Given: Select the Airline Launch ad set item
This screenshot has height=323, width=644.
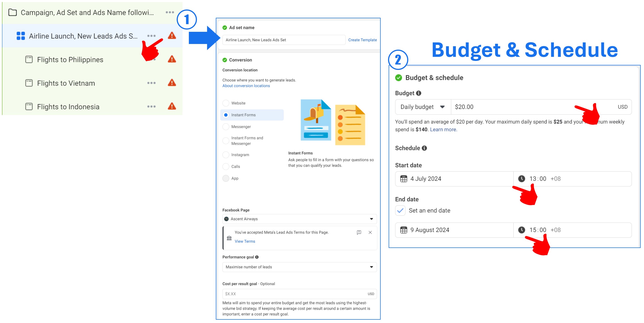Looking at the screenshot, I should 83,36.
